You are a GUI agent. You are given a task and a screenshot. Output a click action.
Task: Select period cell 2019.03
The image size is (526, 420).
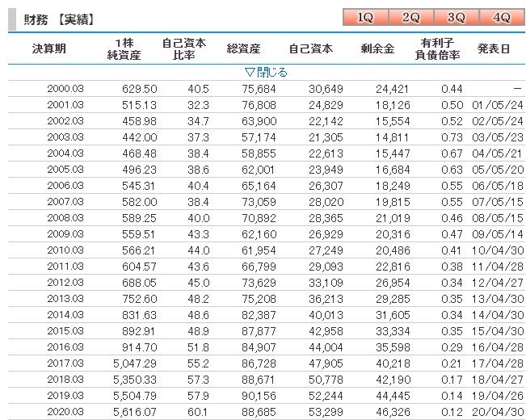[x=65, y=395]
